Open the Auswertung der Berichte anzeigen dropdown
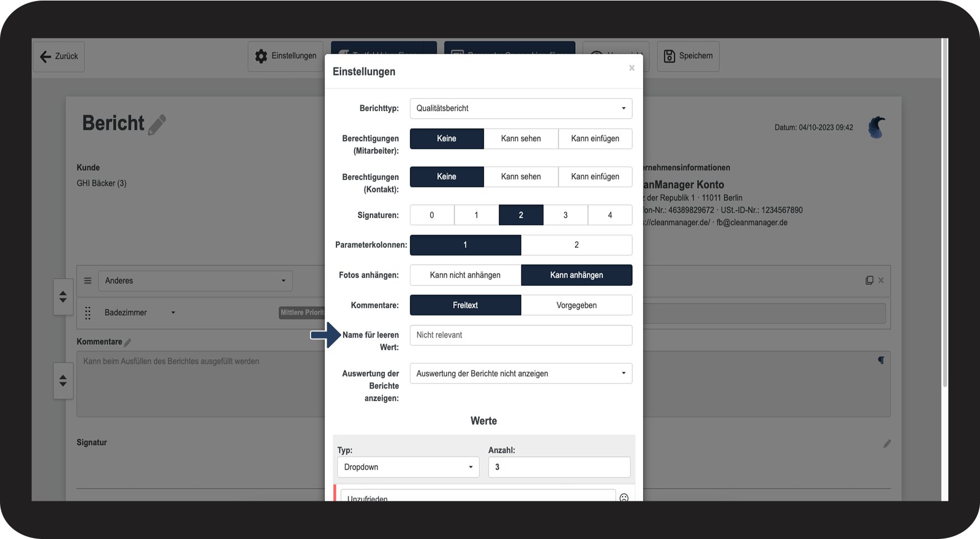The height and width of the screenshot is (539, 980). click(x=521, y=374)
